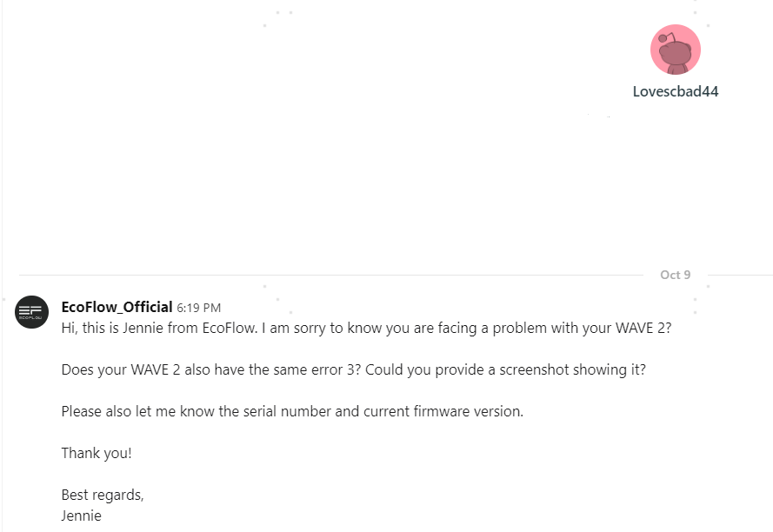This screenshot has width=773, height=532.
Task: Click the phrase "error 3" in the message
Action: coord(330,369)
